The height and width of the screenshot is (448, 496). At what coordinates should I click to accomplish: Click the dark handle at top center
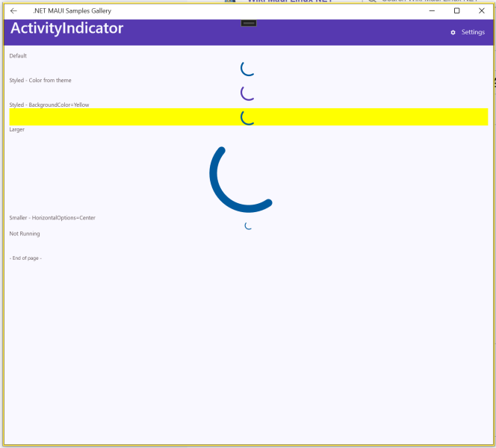click(249, 23)
